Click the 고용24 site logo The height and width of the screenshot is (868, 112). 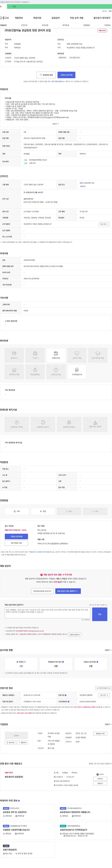(x=4, y=18)
